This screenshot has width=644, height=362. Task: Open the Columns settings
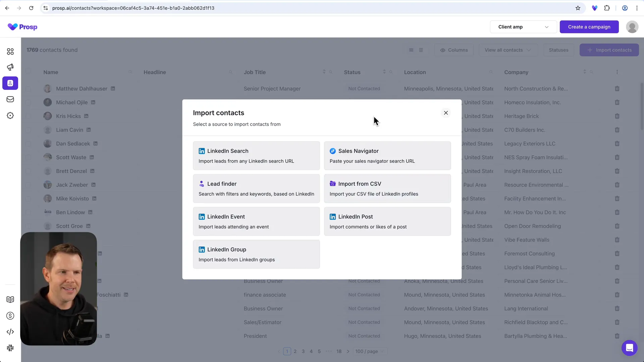click(454, 50)
